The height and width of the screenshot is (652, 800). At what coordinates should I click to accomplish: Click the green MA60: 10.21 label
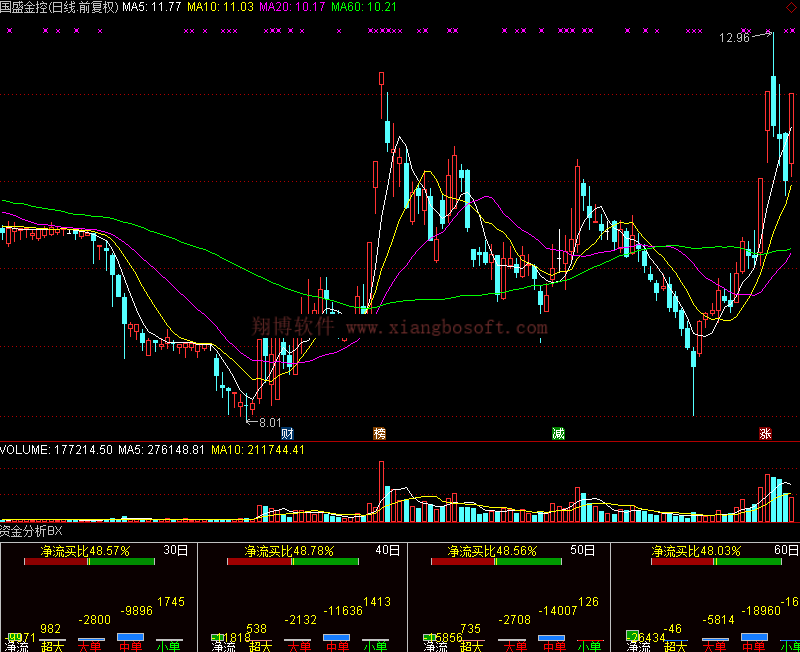(x=364, y=7)
